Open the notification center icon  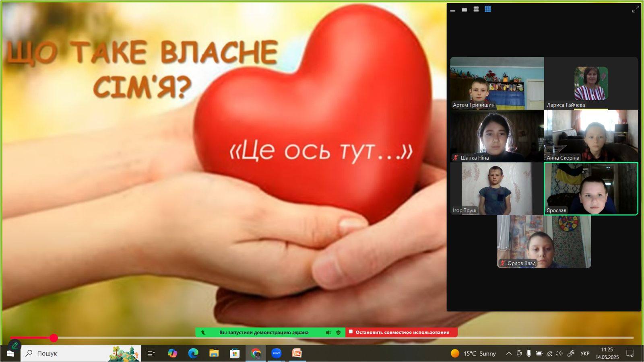(630, 354)
